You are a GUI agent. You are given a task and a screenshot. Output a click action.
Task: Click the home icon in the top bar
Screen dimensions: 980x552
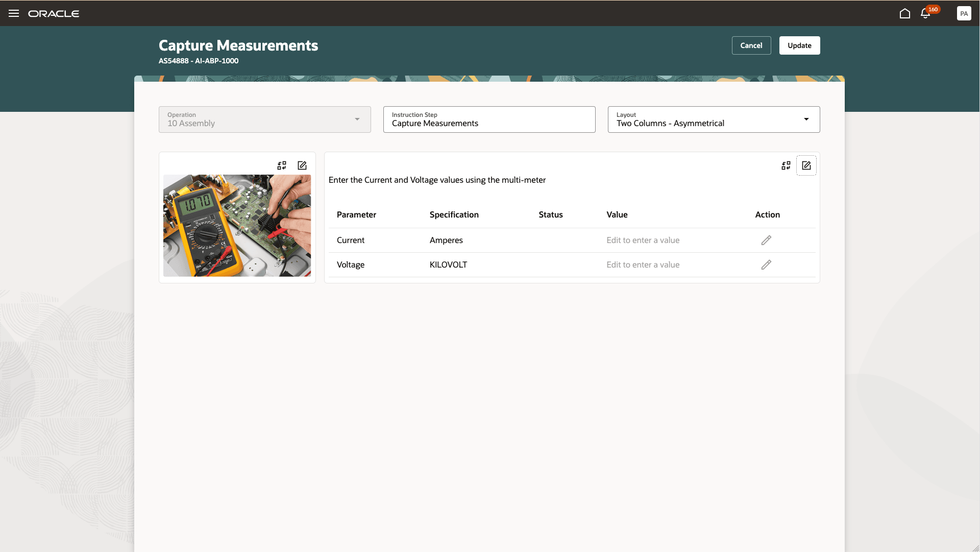tap(905, 14)
